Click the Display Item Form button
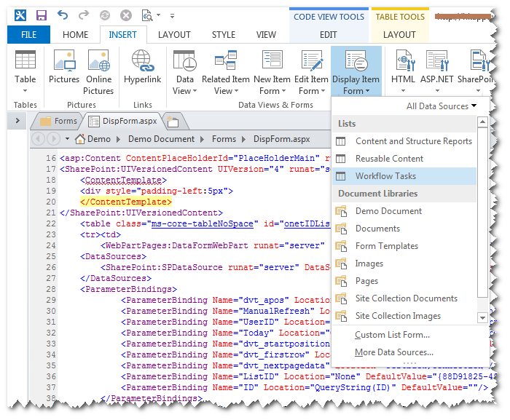This screenshot has width=510, height=420. tap(356, 71)
